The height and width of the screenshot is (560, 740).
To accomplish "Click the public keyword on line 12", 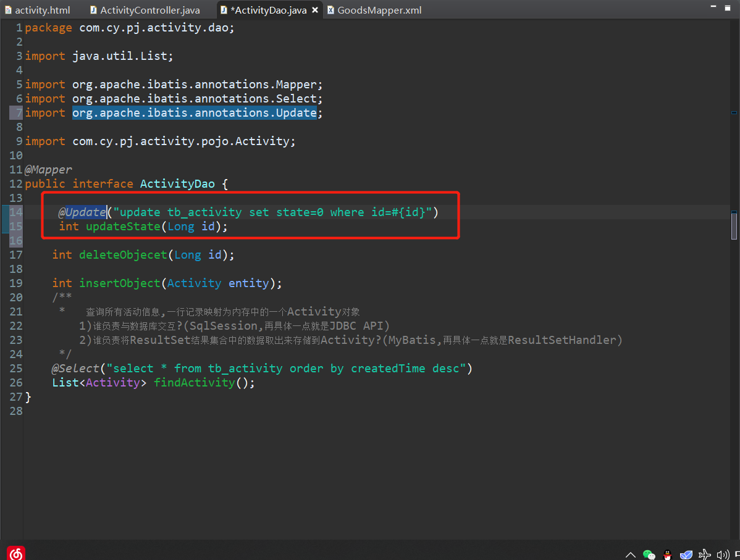I will (x=45, y=183).
